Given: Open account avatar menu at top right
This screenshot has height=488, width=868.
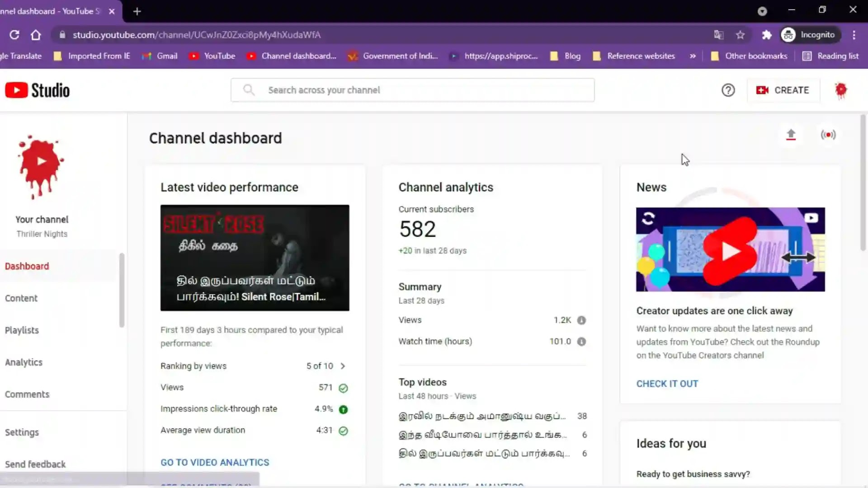Looking at the screenshot, I should pyautogui.click(x=840, y=90).
